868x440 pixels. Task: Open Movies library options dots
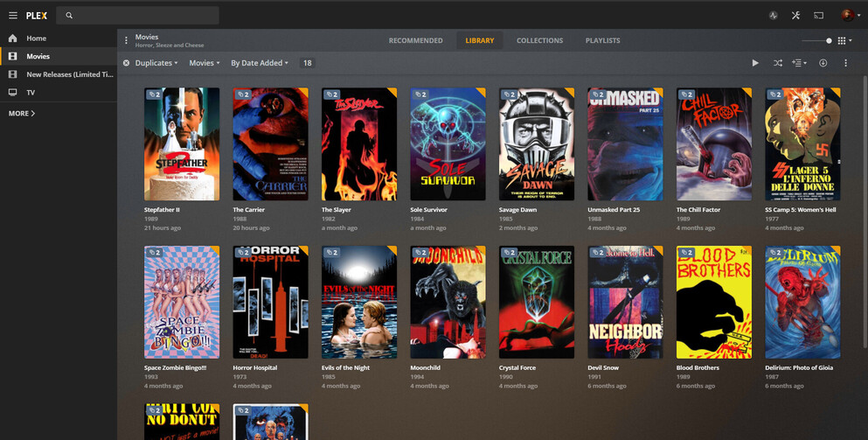click(126, 40)
